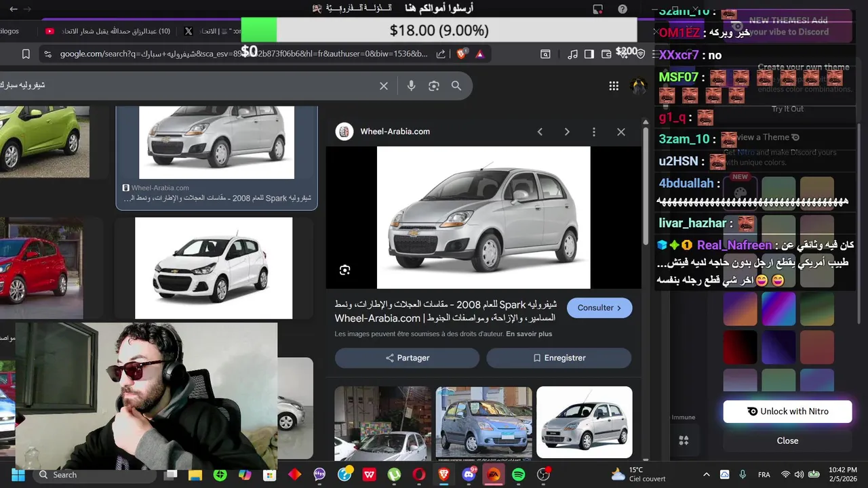Click the Unlock with Nitro button
The height and width of the screenshot is (488, 868).
click(x=787, y=411)
